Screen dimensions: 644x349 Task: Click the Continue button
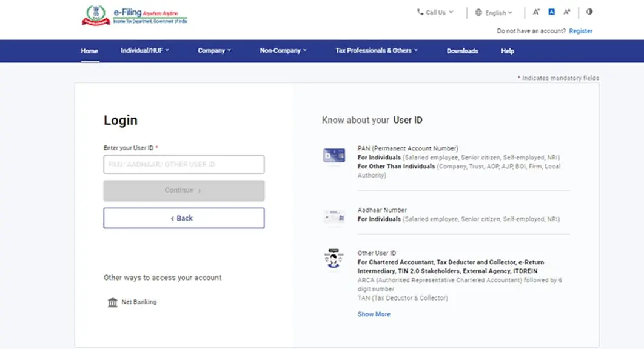pyautogui.click(x=184, y=190)
